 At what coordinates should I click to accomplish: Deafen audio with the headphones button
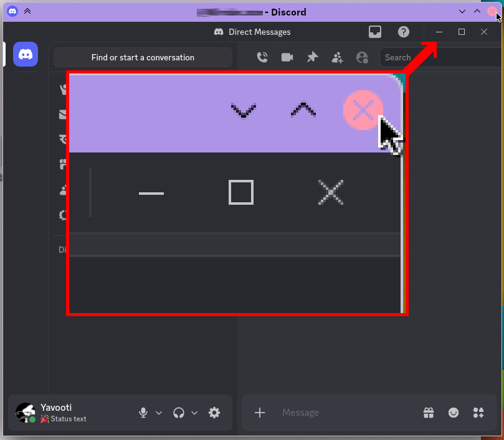coord(179,413)
